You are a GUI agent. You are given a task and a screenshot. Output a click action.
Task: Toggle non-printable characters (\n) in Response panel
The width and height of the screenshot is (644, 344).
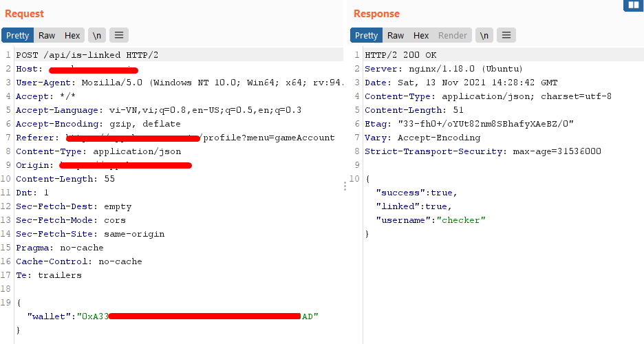click(x=484, y=35)
